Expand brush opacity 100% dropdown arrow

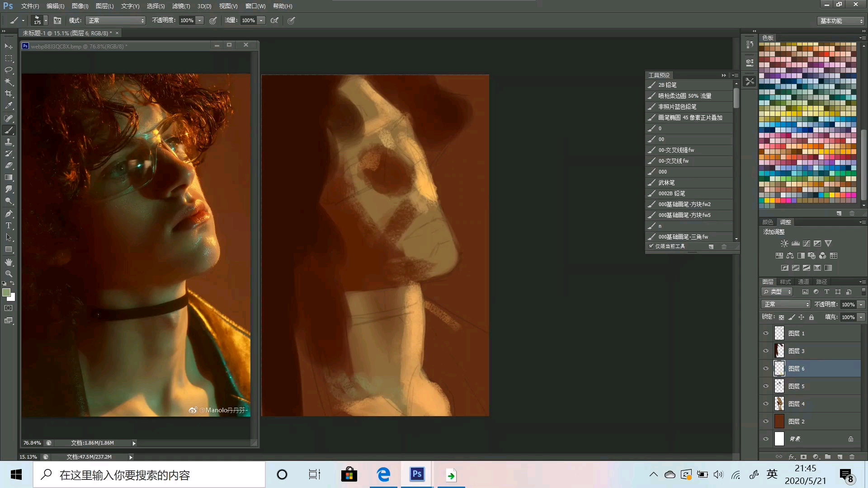pyautogui.click(x=199, y=20)
